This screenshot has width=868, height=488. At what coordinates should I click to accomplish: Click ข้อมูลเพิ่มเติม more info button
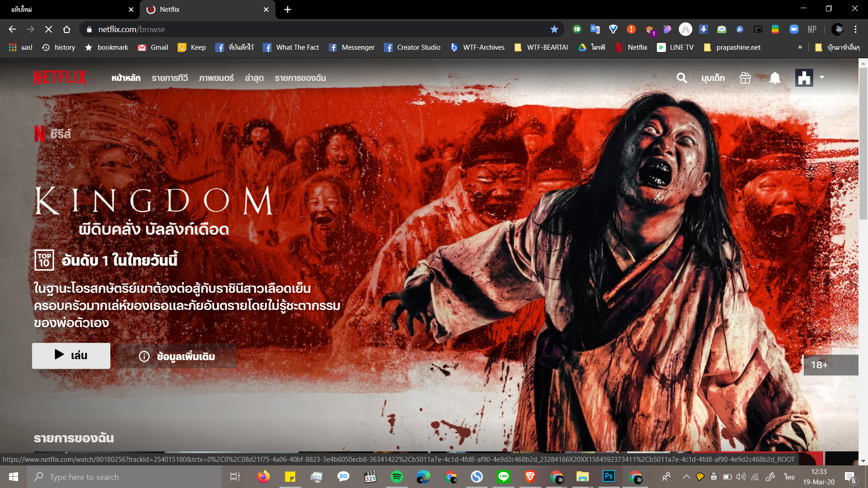(x=177, y=357)
